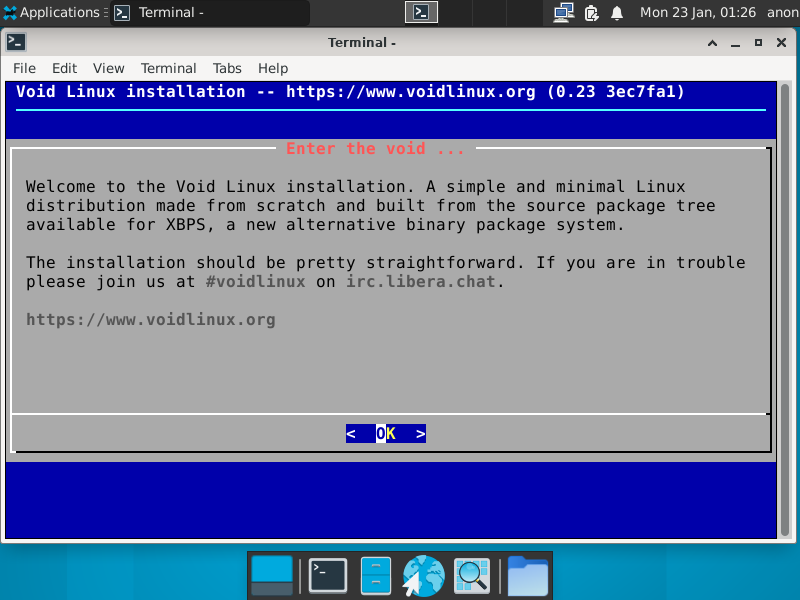Viewport: 800px width, 600px height.
Task: Launch the web browser globe dock icon
Action: (423, 576)
